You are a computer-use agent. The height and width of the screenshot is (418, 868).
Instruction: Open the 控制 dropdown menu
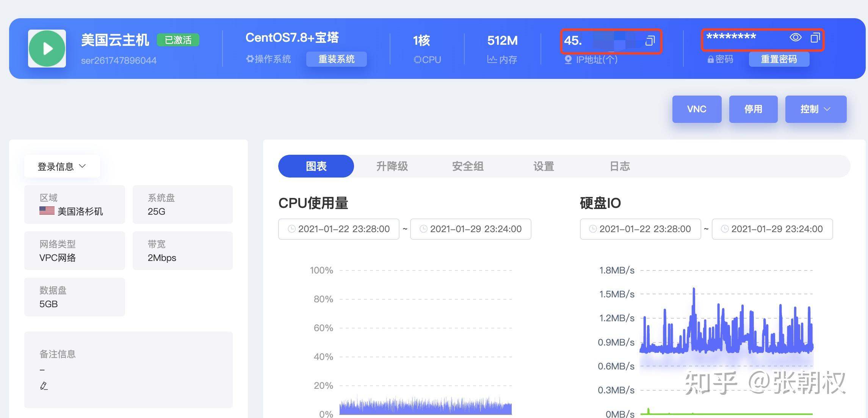tap(816, 109)
